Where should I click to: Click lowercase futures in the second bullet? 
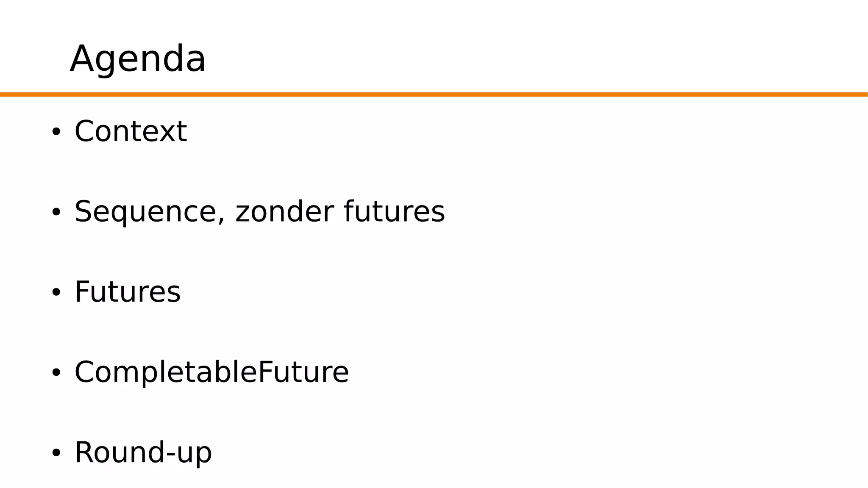click(x=394, y=212)
